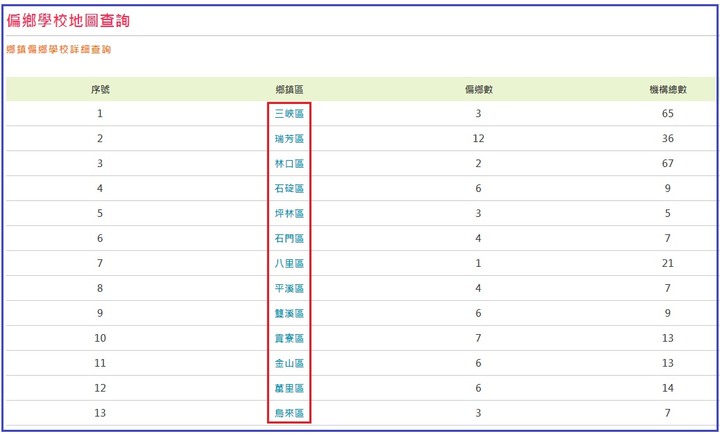Open the 貢寮區 link
Viewport: 720px width, 436px height.
click(x=289, y=338)
